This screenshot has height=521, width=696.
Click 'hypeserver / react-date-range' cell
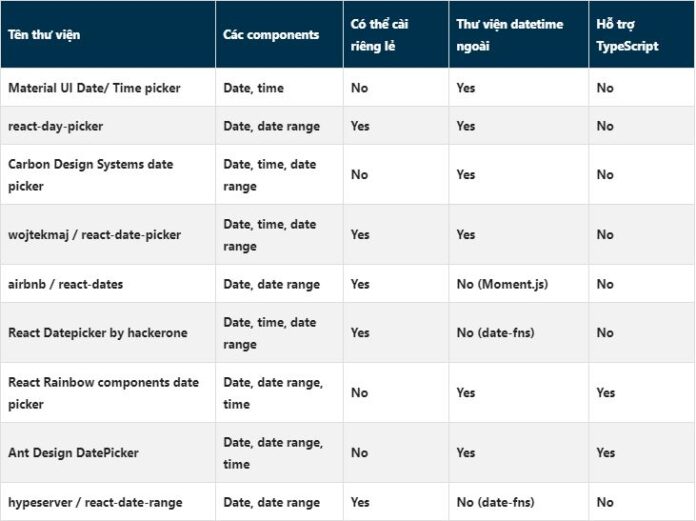point(95,502)
